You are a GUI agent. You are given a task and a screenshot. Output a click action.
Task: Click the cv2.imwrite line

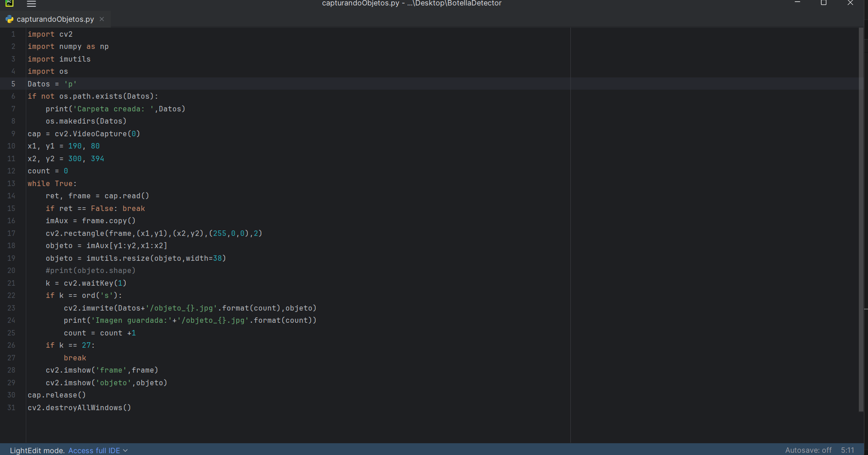tap(190, 308)
